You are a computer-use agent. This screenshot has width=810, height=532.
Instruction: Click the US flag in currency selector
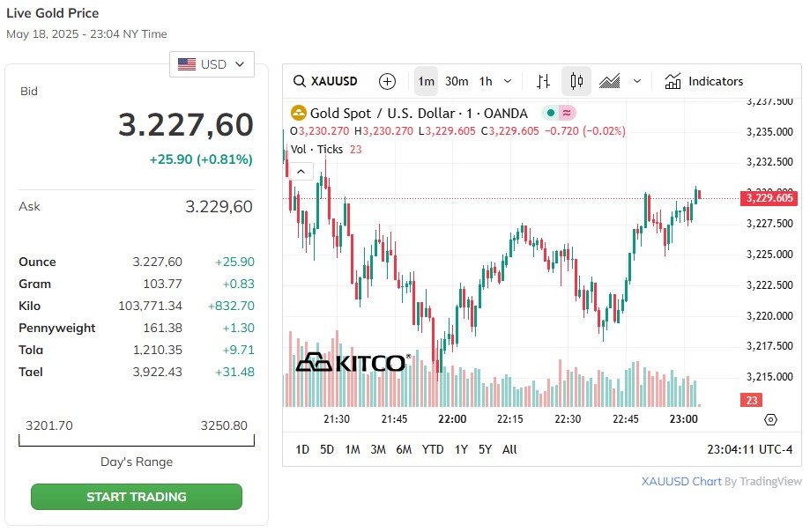[187, 64]
